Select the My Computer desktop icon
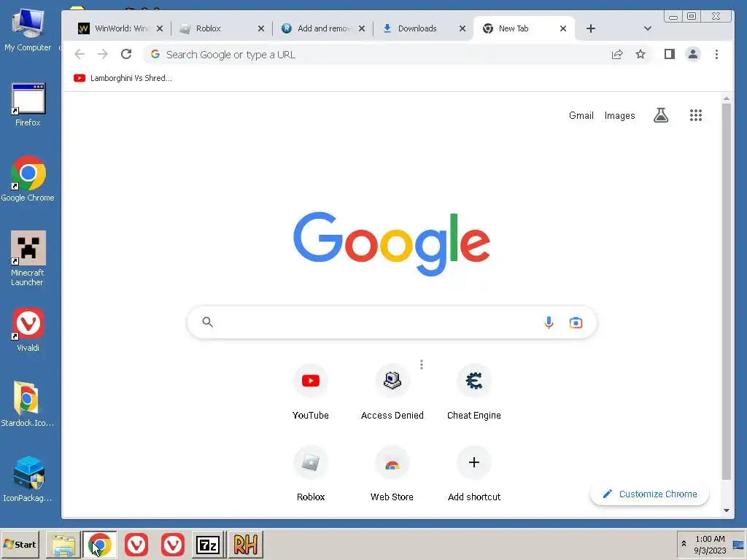 [28, 29]
